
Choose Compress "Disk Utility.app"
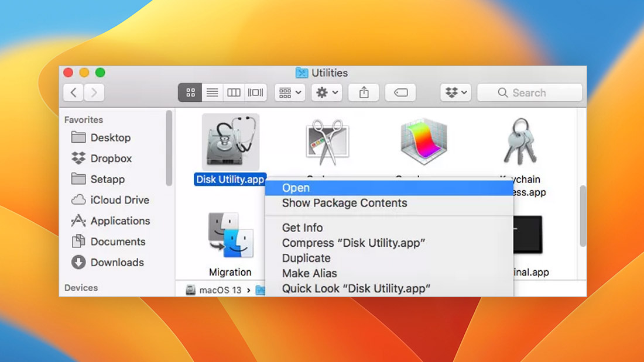(x=389, y=243)
